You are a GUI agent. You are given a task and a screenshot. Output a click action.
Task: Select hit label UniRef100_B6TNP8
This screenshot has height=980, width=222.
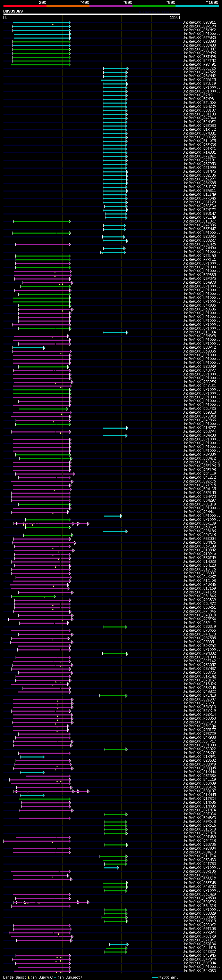[x=199, y=57]
